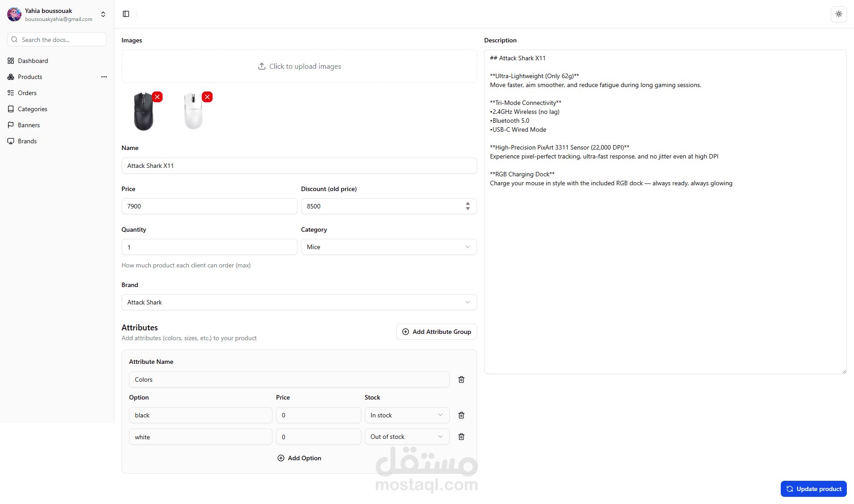The image size is (854, 504).
Task: Click the Quantity input field
Action: click(209, 247)
